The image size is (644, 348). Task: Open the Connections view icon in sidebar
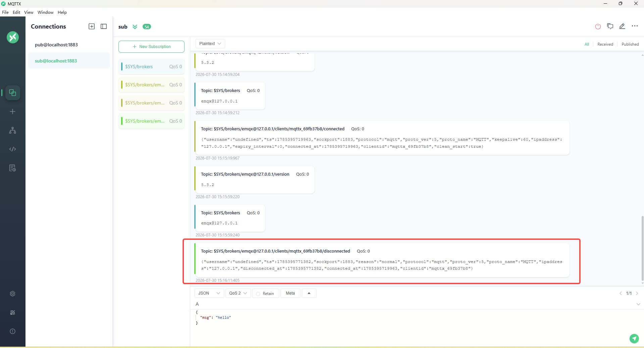(13, 93)
